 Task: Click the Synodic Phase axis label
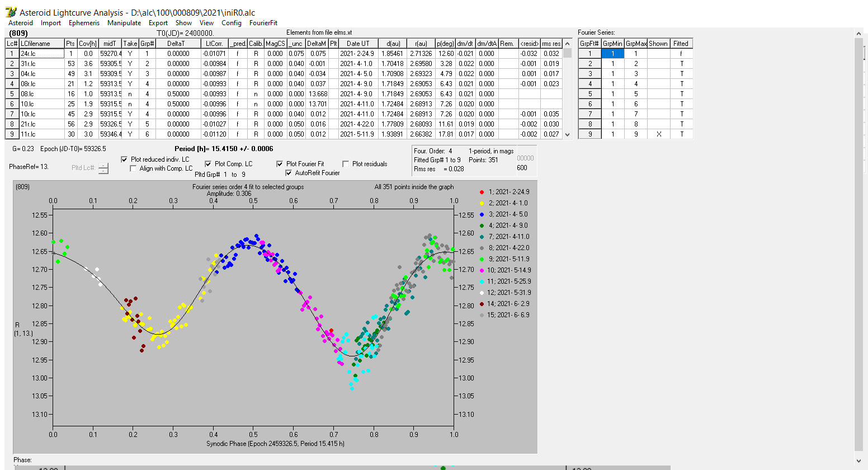click(x=275, y=444)
